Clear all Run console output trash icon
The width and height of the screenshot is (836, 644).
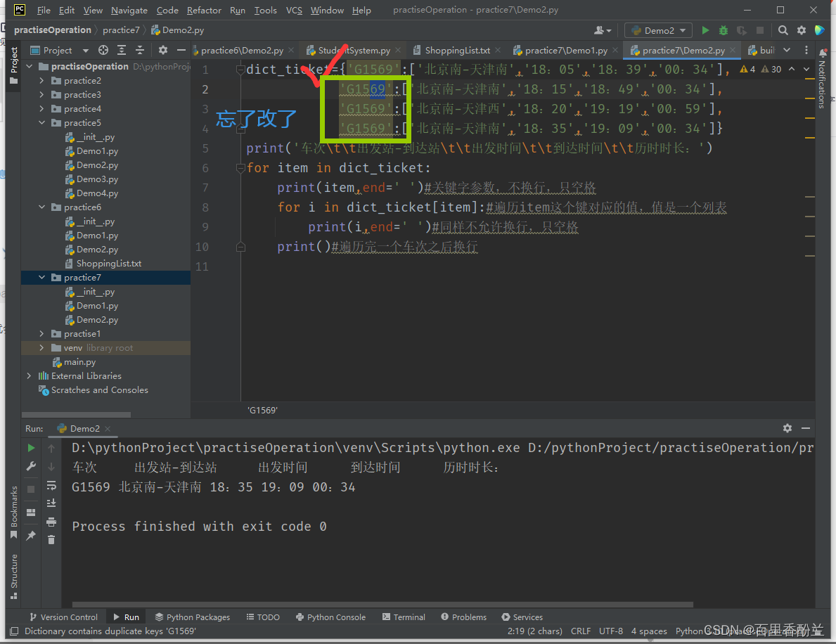tap(51, 540)
